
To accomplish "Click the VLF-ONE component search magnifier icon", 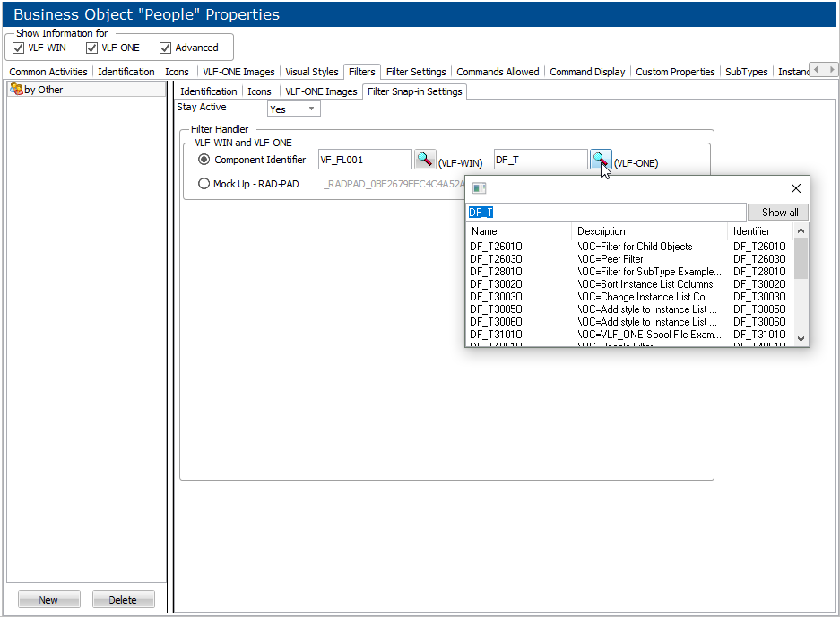I will 600,160.
